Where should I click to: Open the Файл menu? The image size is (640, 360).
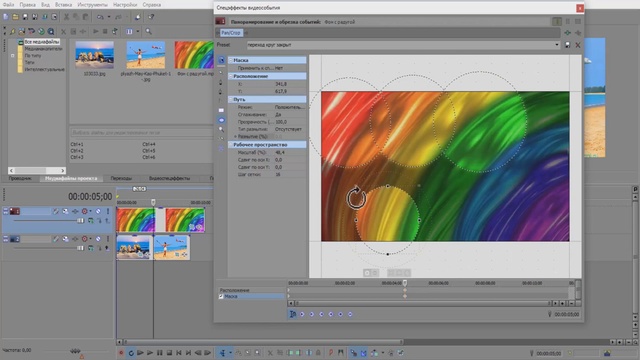coord(8,5)
